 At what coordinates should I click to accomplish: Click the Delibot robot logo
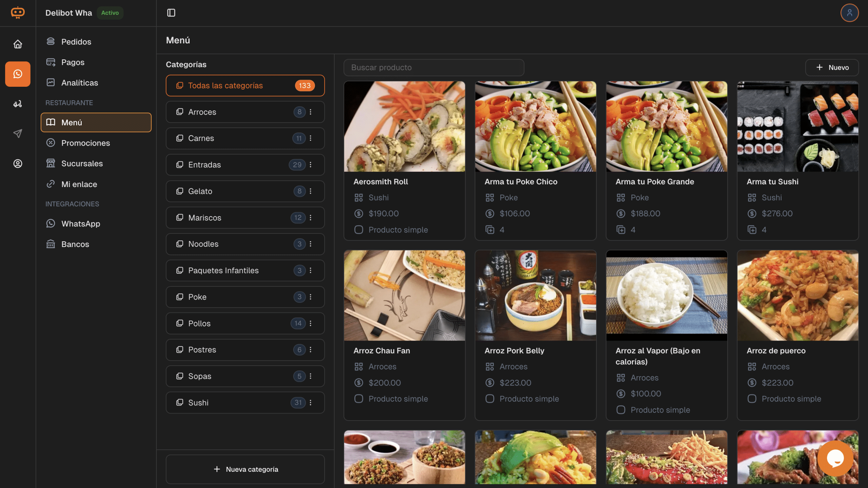pyautogui.click(x=18, y=13)
